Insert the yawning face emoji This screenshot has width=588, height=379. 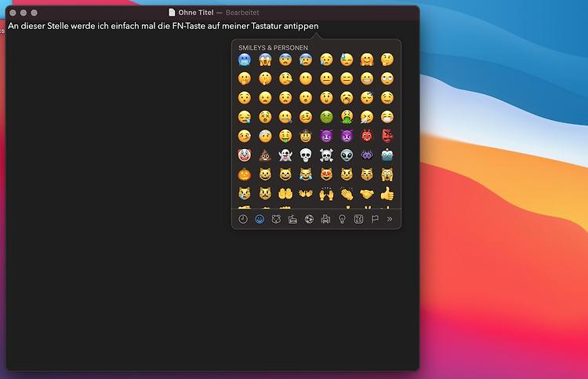coord(347,98)
